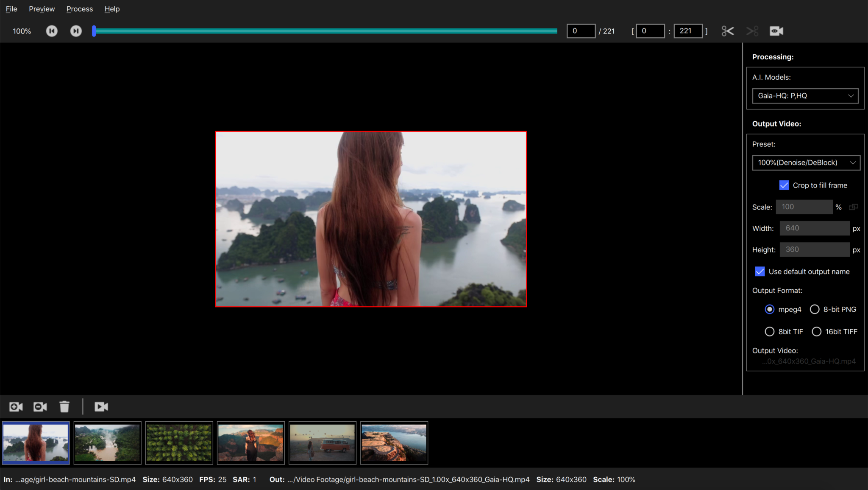Click the add video camera icon

click(16, 407)
